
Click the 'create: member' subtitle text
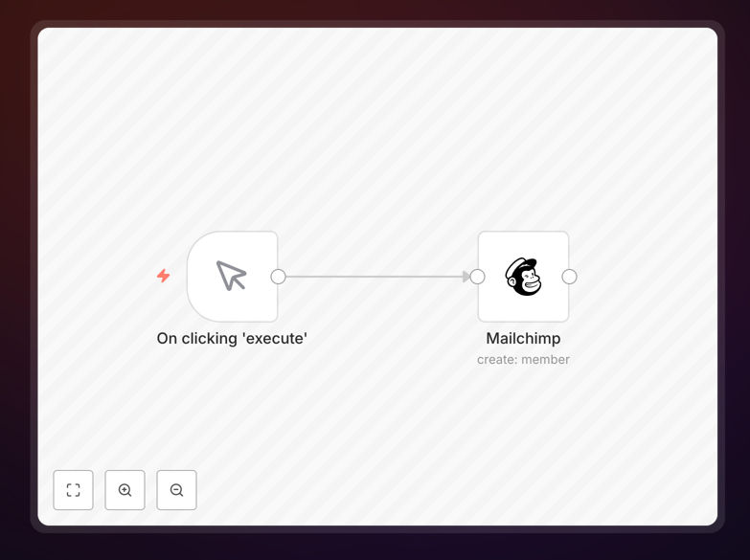click(523, 360)
